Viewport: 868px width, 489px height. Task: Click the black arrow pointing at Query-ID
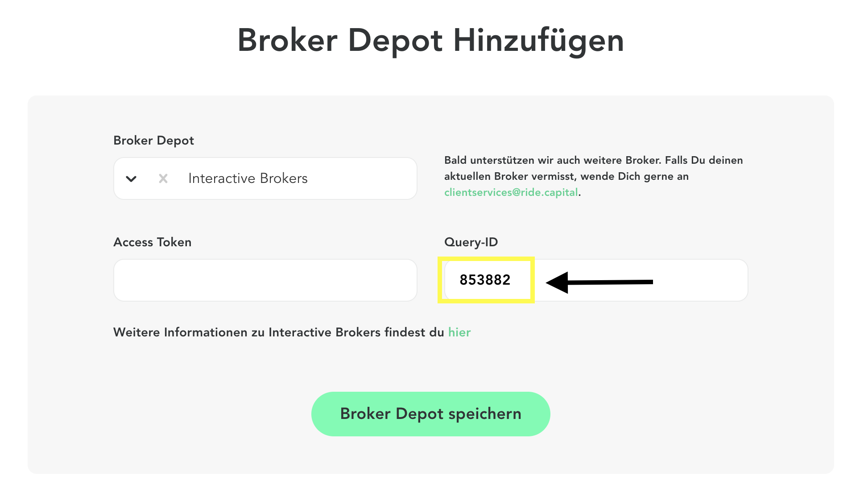[x=599, y=282]
